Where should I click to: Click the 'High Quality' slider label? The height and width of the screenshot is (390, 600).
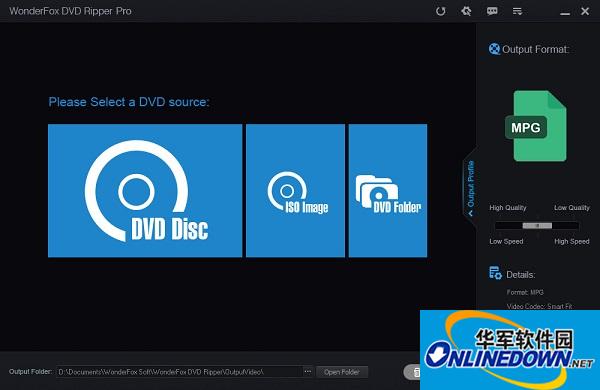tap(508, 208)
